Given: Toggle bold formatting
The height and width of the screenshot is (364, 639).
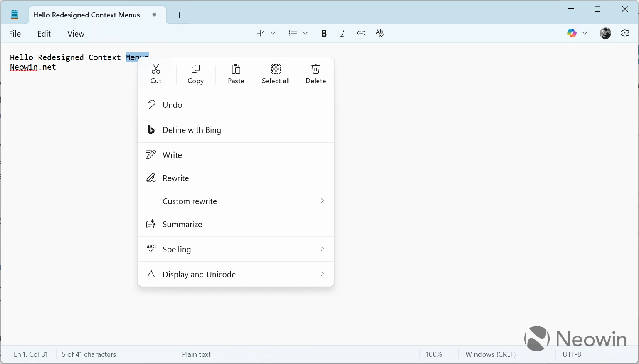Looking at the screenshot, I should (x=324, y=34).
